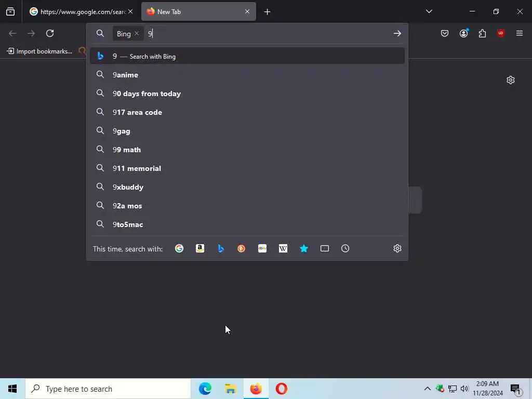Pick the '911 memorial' suggestion
Screen dimensions: 532x399
click(x=247, y=168)
